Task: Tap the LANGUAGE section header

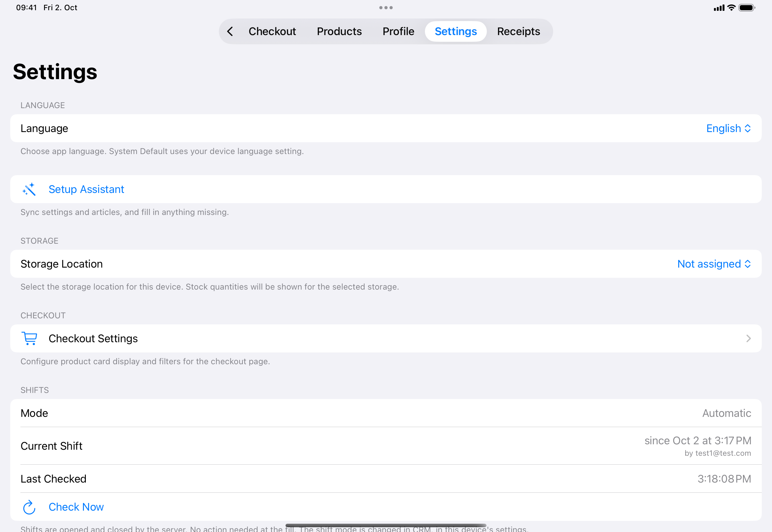Action: [43, 105]
